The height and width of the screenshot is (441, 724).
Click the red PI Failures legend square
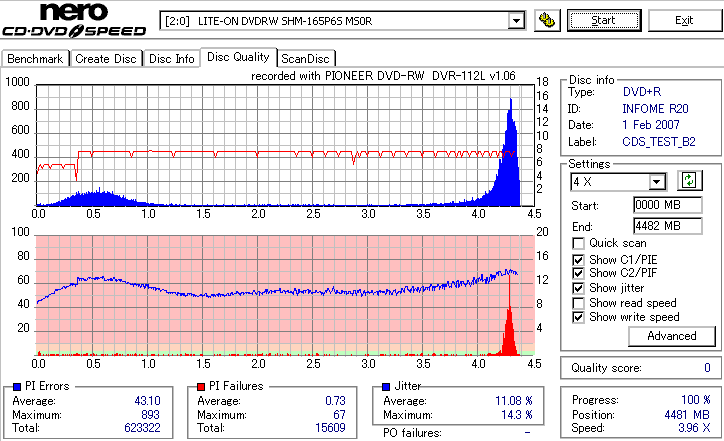(x=201, y=387)
